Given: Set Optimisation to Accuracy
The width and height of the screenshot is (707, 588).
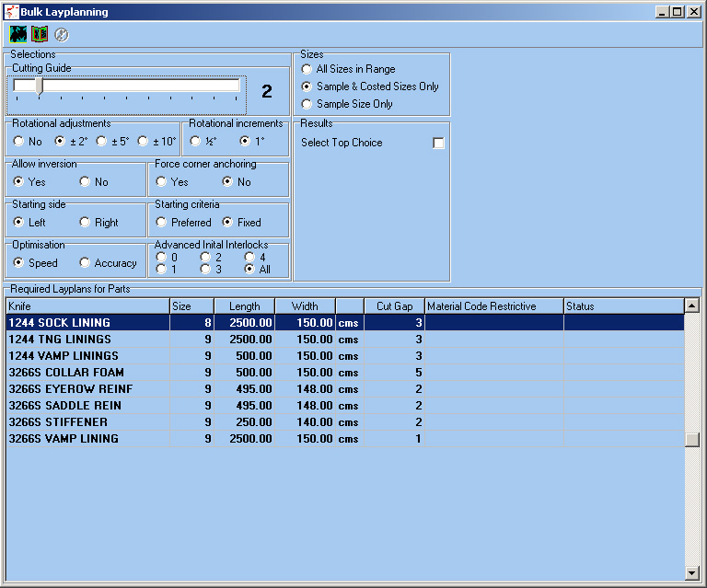Looking at the screenshot, I should pos(85,262).
